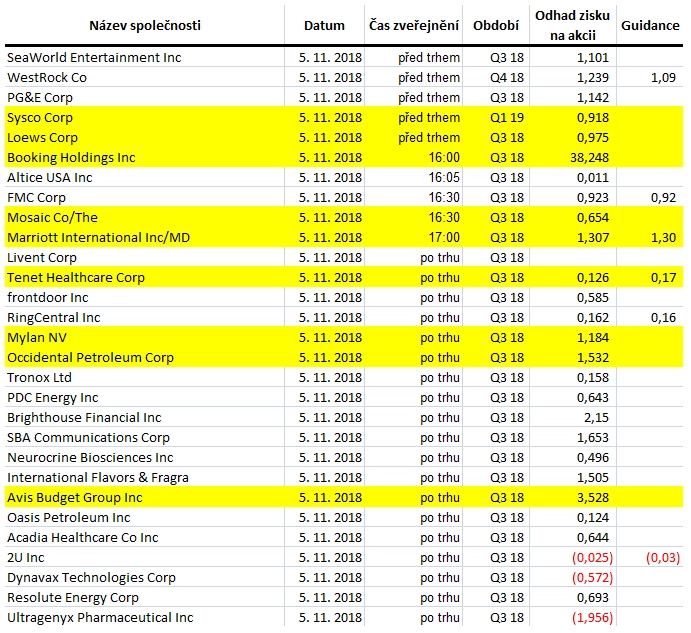Select the FMC Corp company cell
Image resolution: width=691 pixels, height=633 pixels.
pos(145,197)
